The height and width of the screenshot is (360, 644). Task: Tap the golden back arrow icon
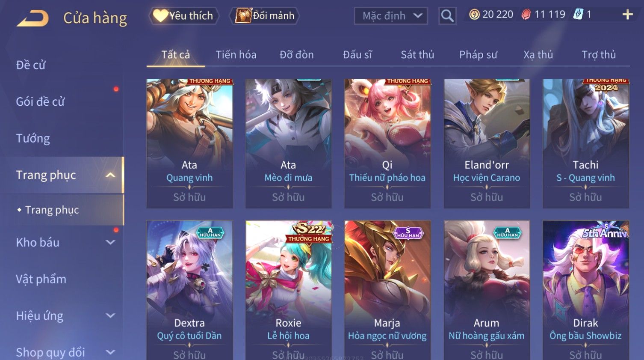pyautogui.click(x=33, y=18)
